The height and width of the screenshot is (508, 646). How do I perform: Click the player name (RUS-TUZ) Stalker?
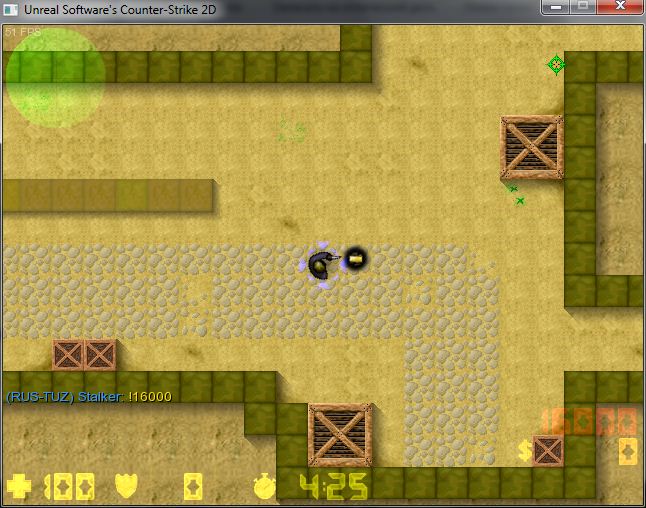(x=64, y=397)
